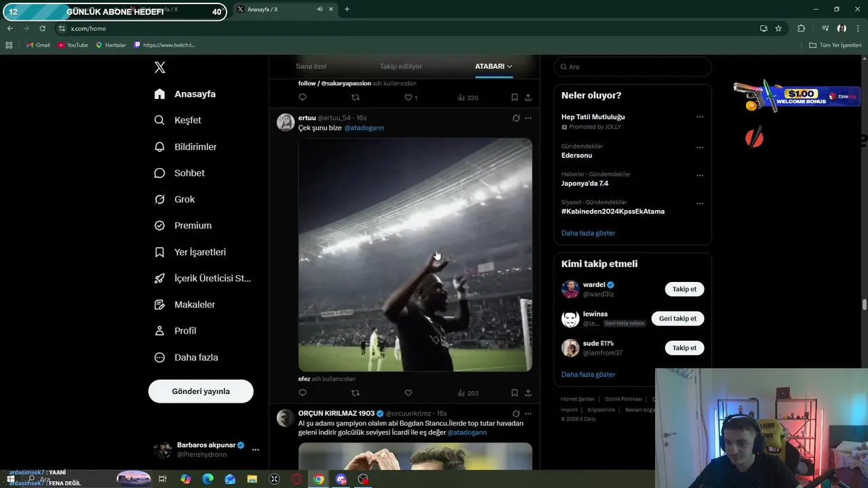This screenshot has width=868, height=488.
Task: Bookmark ertuu's post
Action: 515,393
